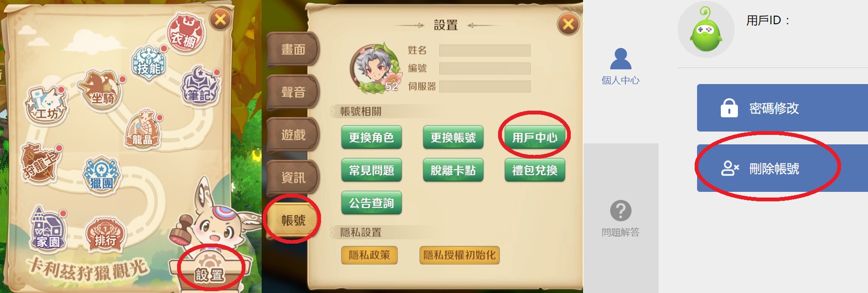Switch to the 畫面 tab
The image size is (868, 293).
(293, 49)
